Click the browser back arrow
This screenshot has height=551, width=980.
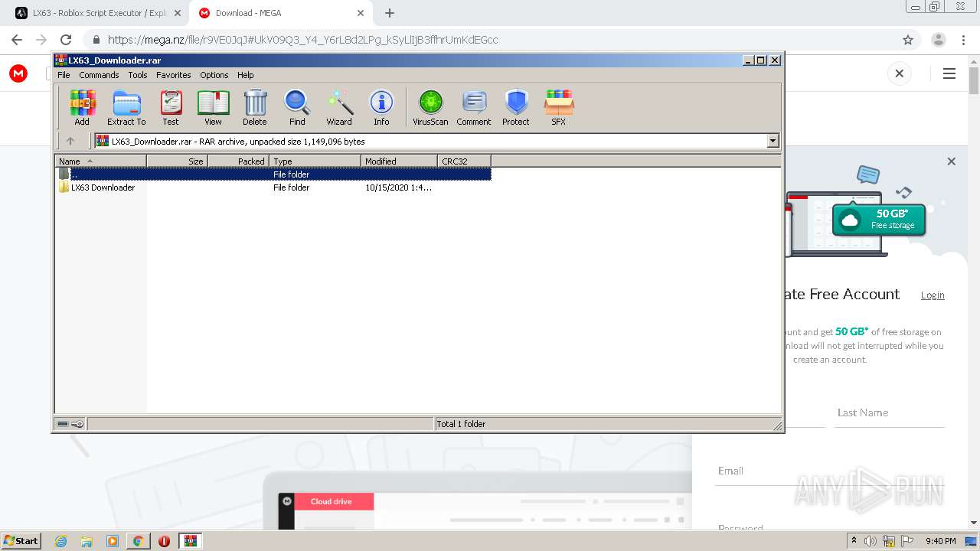(x=17, y=40)
